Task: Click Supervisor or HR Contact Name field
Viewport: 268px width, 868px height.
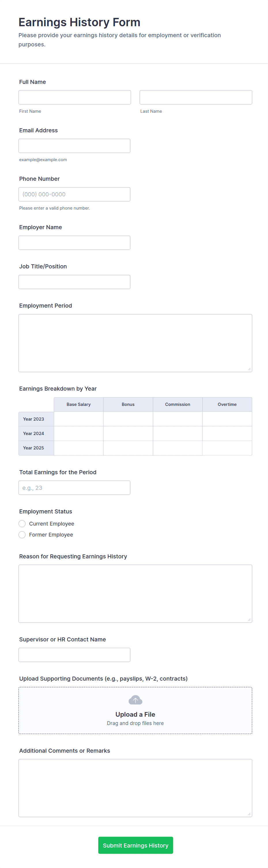Action: click(x=74, y=655)
